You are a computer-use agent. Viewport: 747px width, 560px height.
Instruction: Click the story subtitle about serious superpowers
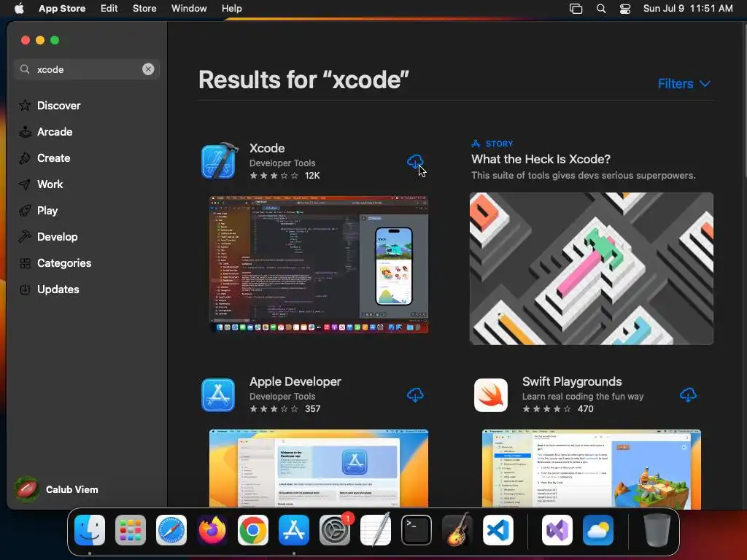583,175
